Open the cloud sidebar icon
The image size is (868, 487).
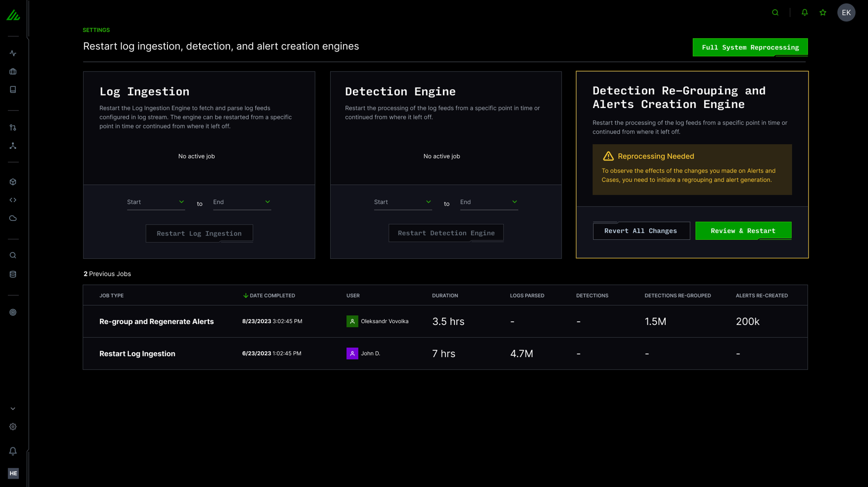point(13,218)
